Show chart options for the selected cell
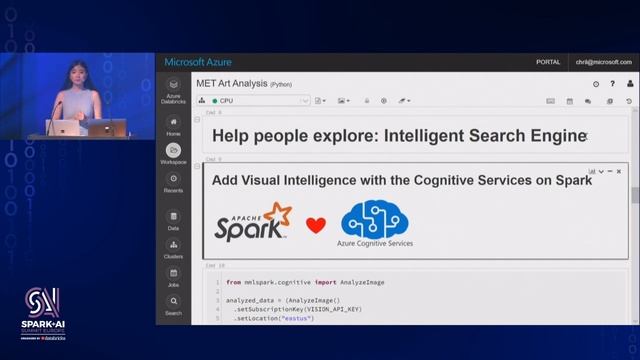640x360 pixels. pyautogui.click(x=592, y=171)
